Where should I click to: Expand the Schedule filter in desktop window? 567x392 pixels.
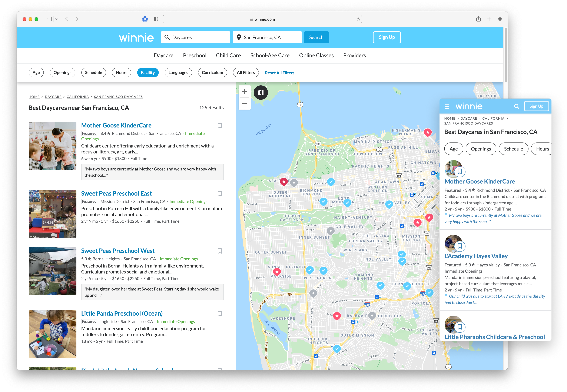pos(93,72)
